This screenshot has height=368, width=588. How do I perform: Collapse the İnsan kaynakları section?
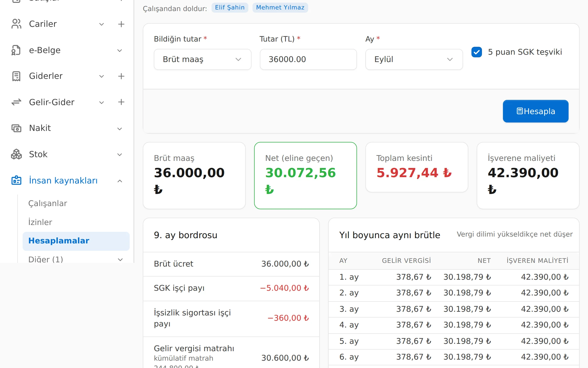tap(120, 181)
